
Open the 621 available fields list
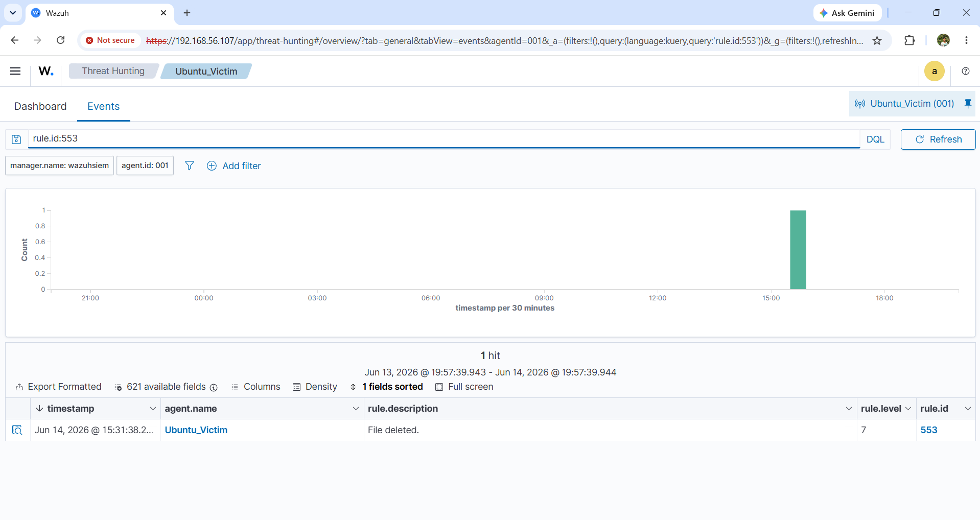point(160,387)
